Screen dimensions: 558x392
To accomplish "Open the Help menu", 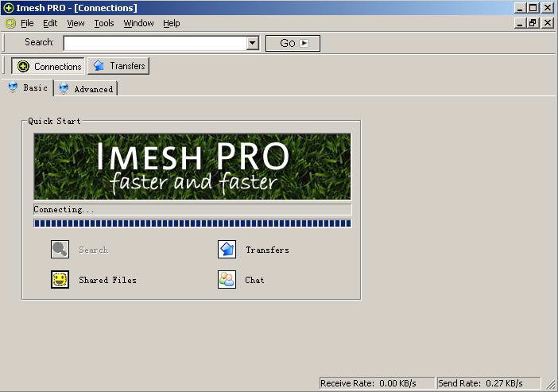I will [x=172, y=24].
